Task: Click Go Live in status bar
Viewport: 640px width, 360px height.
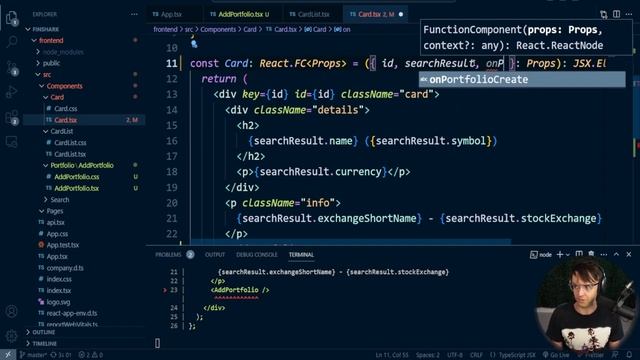Action: pyautogui.click(x=556, y=355)
